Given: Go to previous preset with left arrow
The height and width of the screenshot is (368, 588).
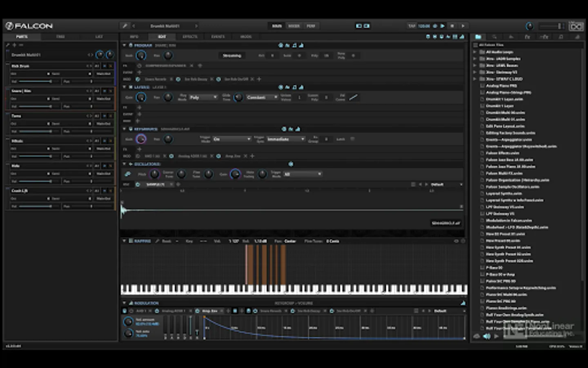Looking at the screenshot, I should coord(134,26).
